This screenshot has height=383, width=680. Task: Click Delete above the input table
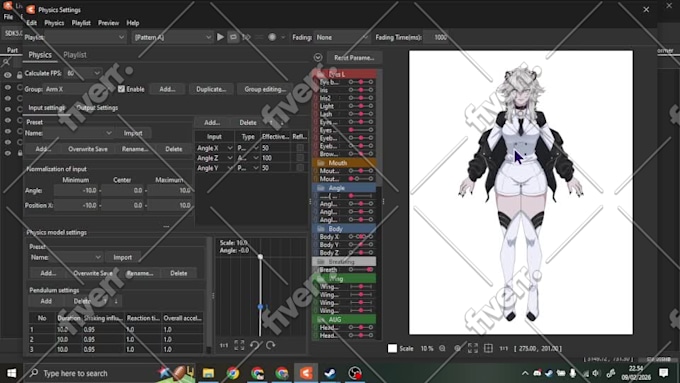tap(248, 123)
